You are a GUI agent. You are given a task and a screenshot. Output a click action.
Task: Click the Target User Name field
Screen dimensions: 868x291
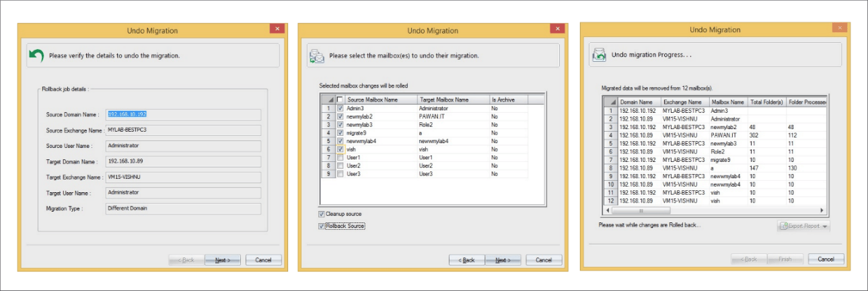(183, 192)
